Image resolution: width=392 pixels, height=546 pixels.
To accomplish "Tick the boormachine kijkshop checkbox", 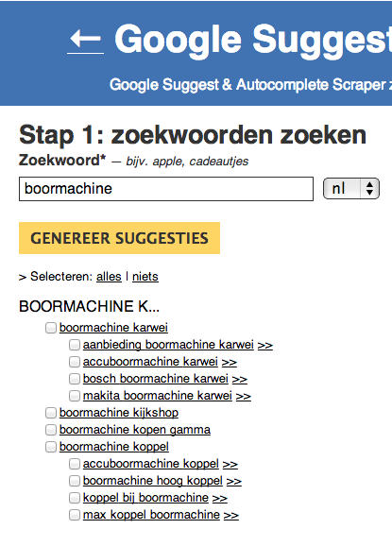I will click(x=51, y=413).
